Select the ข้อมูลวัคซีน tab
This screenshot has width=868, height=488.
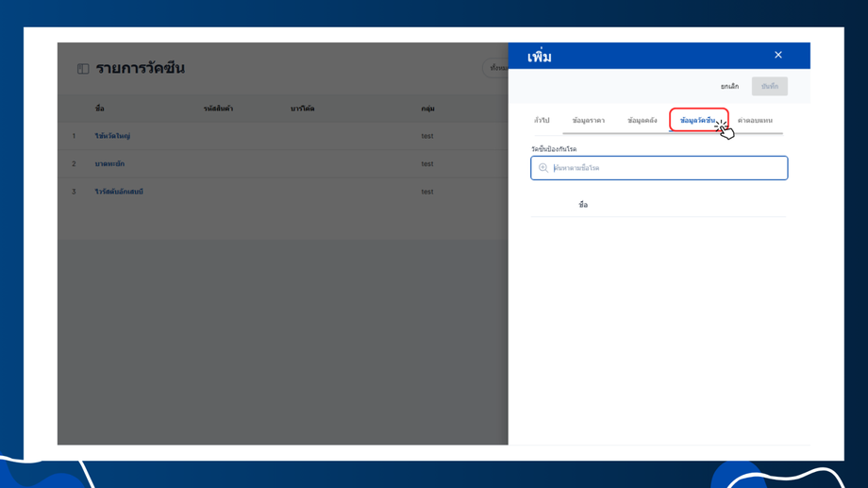(697, 120)
